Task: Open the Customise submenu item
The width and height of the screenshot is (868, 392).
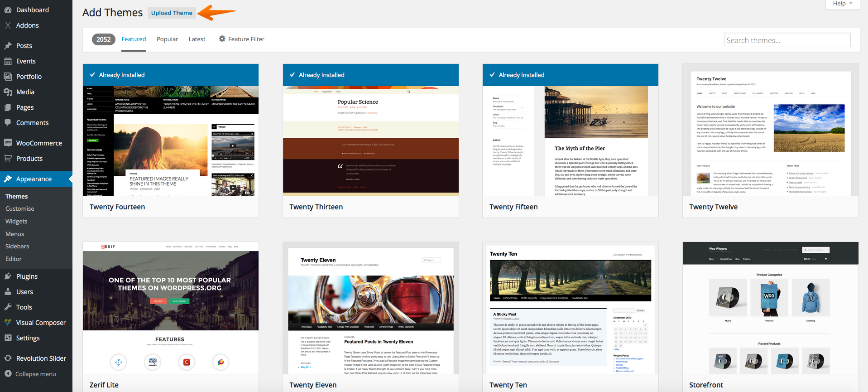Action: [20, 209]
